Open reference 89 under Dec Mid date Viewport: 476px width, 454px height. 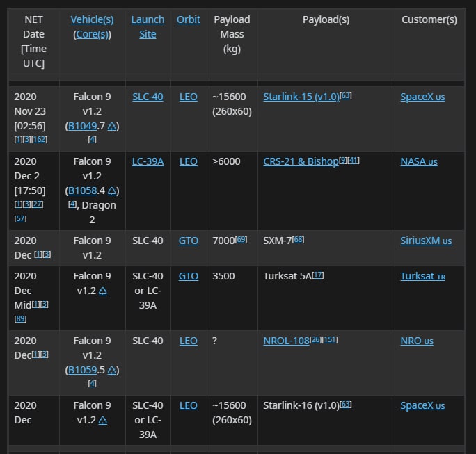(x=20, y=318)
